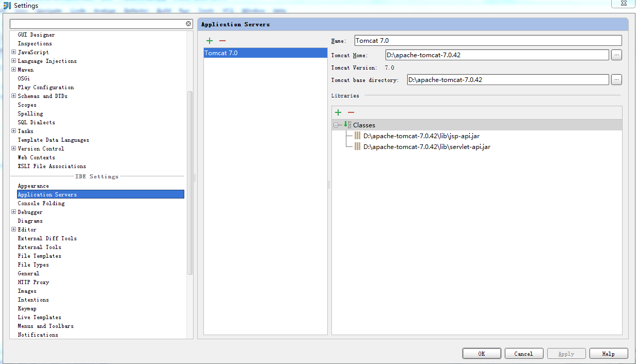
Task: Open Images settings
Action: pyautogui.click(x=27, y=291)
